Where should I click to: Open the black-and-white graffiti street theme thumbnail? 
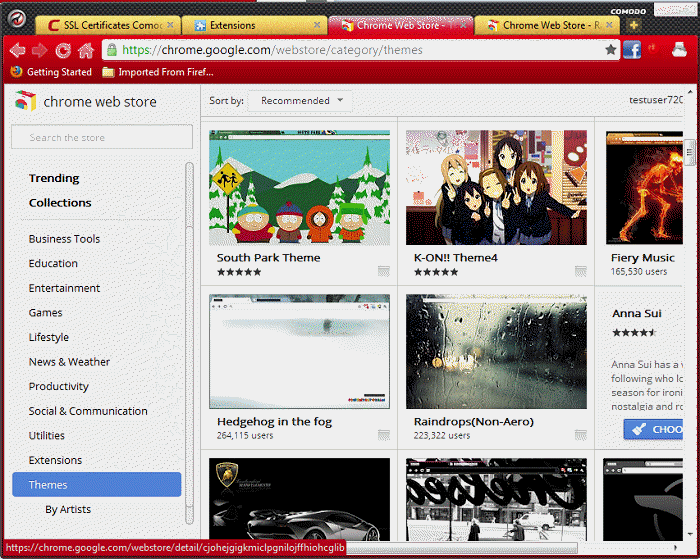pyautogui.click(x=496, y=499)
